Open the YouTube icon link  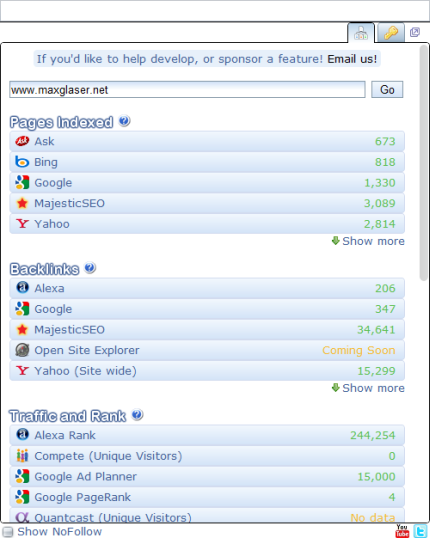point(402,530)
